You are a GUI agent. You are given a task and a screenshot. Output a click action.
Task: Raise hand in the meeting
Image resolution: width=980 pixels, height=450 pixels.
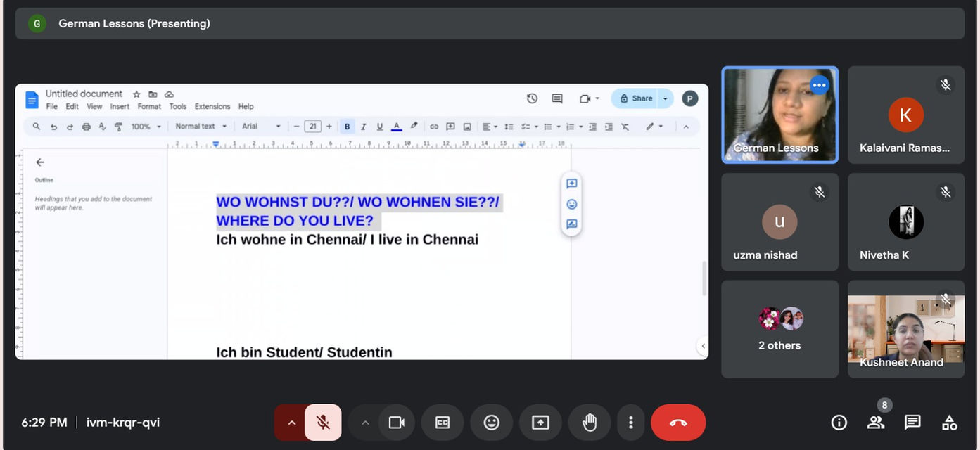[590, 423]
